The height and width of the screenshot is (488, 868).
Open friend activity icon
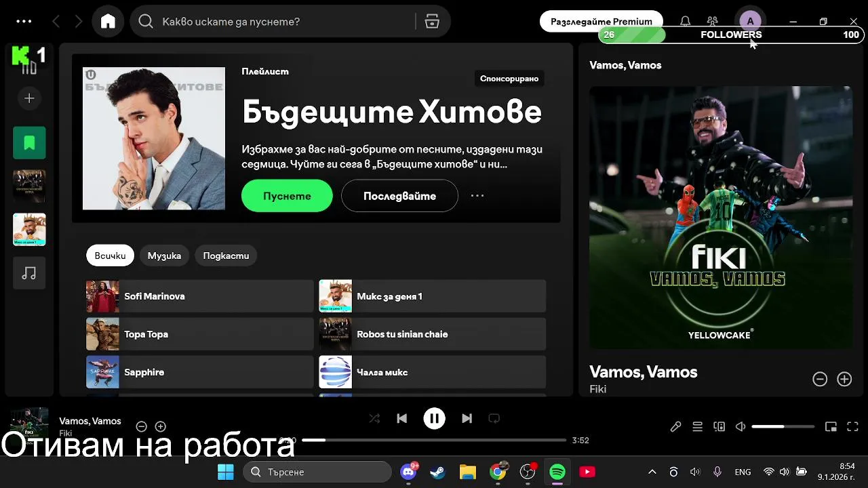tap(712, 22)
